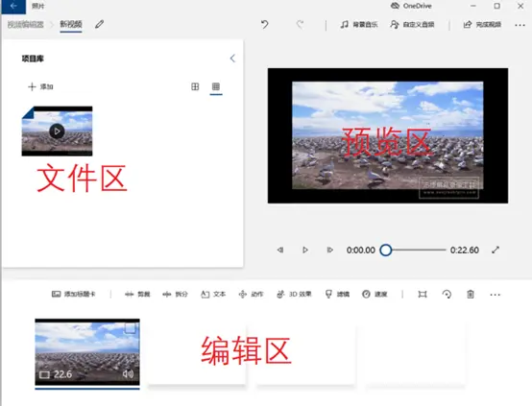This screenshot has width=532, height=406.
Task: Undo the last edit
Action: click(x=265, y=24)
